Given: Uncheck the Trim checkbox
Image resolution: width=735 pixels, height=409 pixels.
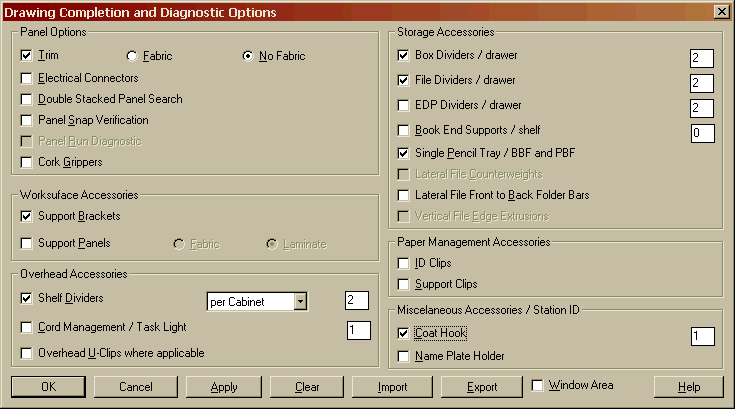Looking at the screenshot, I should coord(26,56).
